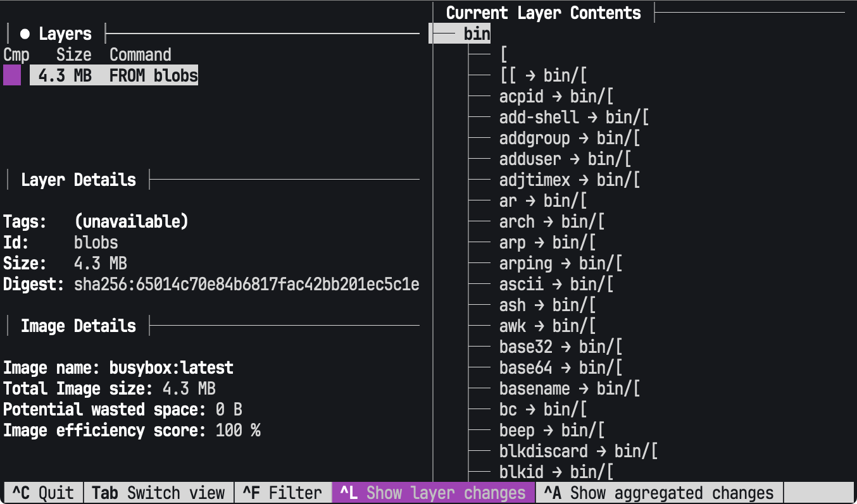The width and height of the screenshot is (857, 504).
Task: Toggle ^A Show aggregated changes
Action: tap(659, 493)
